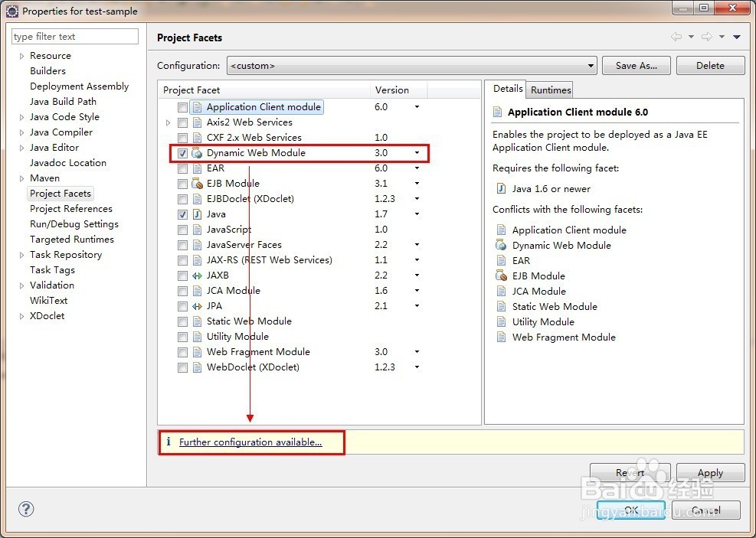
Task: Click the Eclipse icon in title bar
Action: coord(12,11)
